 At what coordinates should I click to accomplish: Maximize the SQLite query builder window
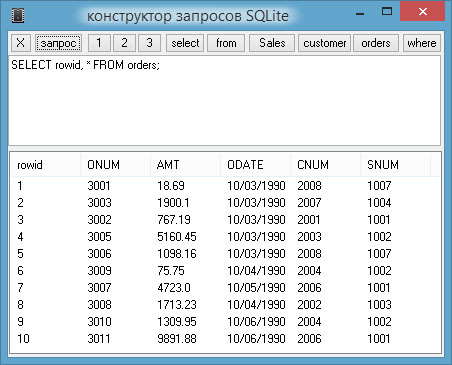point(387,12)
